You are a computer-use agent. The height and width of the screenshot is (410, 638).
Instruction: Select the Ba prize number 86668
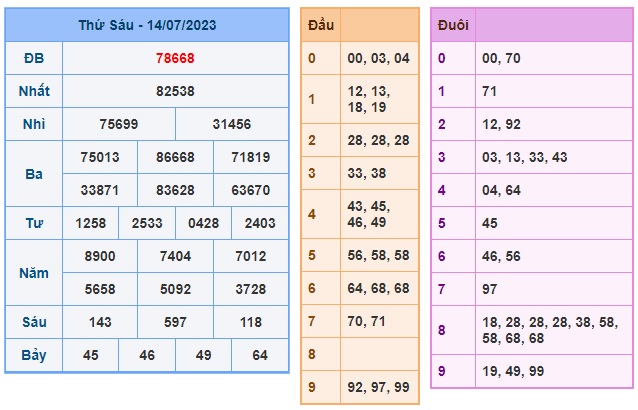click(175, 157)
